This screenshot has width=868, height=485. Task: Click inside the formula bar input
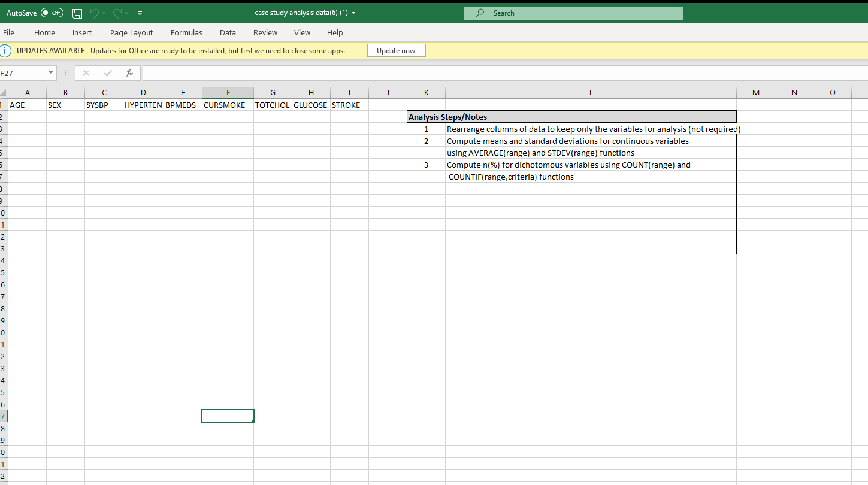[505, 73]
